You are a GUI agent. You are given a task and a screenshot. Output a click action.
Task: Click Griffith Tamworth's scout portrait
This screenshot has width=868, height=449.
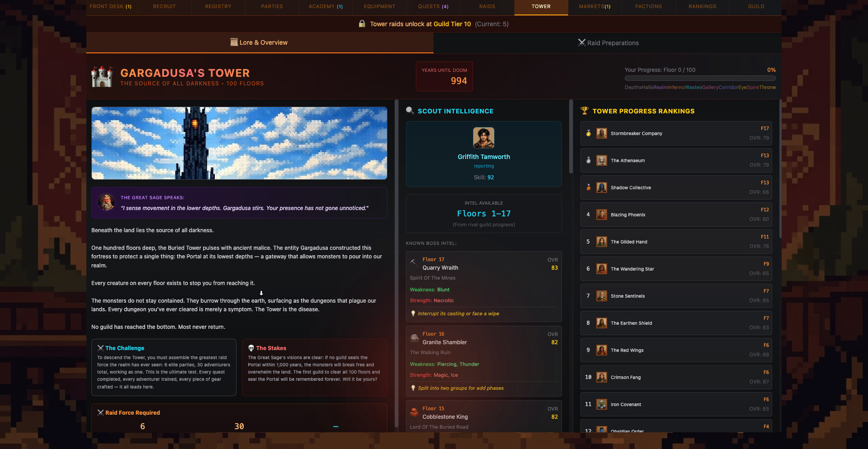(483, 138)
